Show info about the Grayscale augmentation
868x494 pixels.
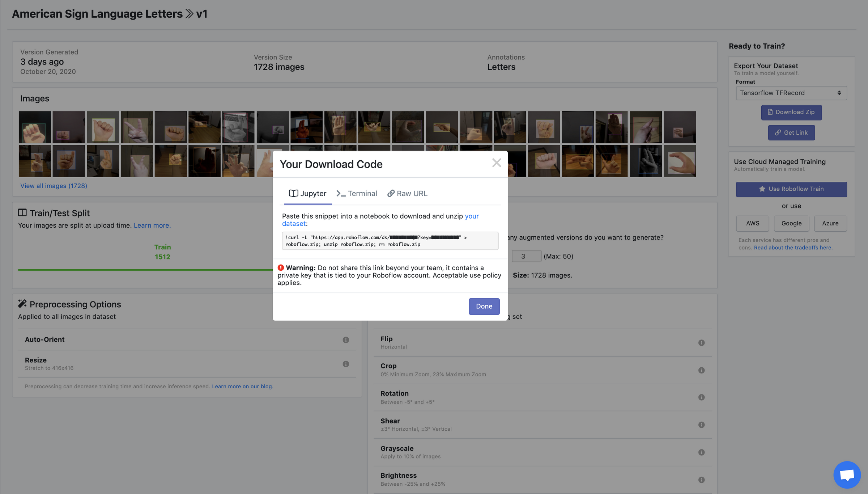click(x=702, y=452)
